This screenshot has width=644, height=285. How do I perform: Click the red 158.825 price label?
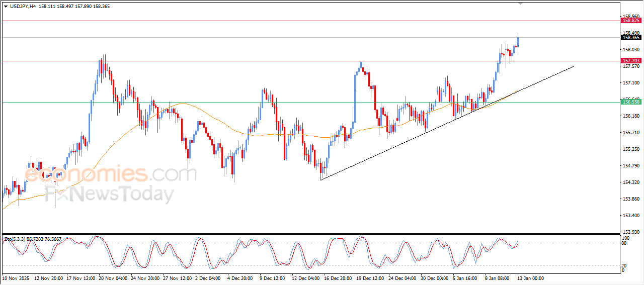pos(631,21)
